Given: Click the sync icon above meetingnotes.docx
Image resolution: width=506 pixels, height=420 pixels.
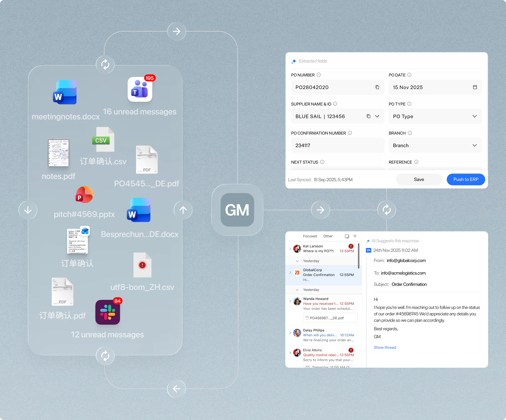Looking at the screenshot, I should (105, 65).
